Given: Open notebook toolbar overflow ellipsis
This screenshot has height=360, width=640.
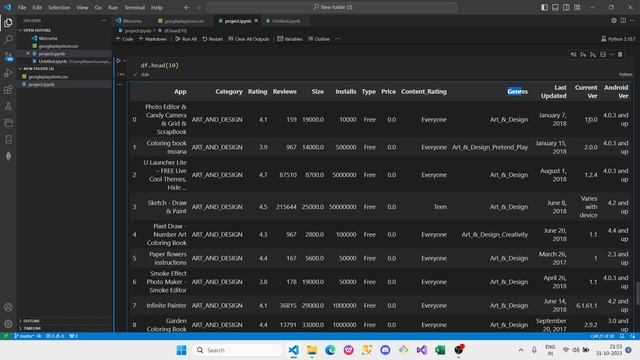Looking at the screenshot, I should [x=337, y=39].
